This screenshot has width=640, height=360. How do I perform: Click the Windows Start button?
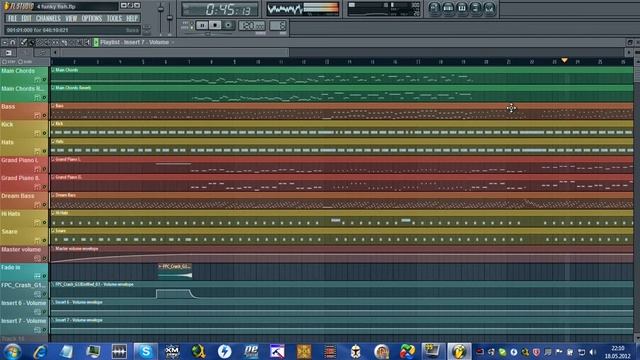[x=12, y=351]
